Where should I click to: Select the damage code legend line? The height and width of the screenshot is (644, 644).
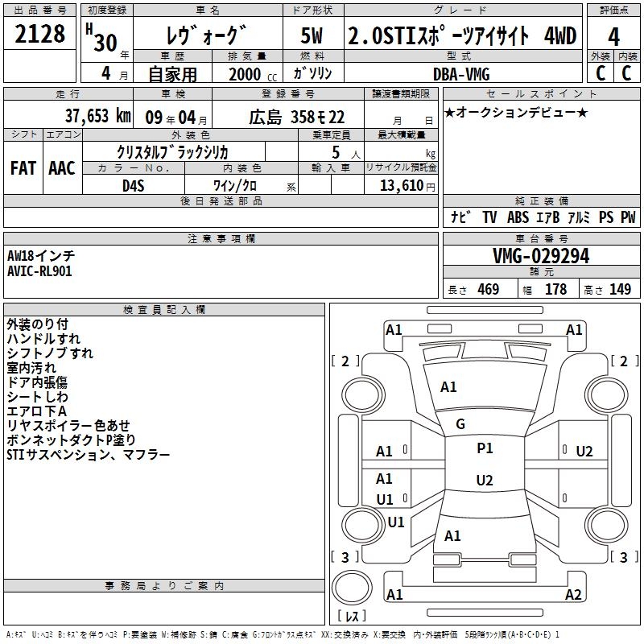point(283,634)
